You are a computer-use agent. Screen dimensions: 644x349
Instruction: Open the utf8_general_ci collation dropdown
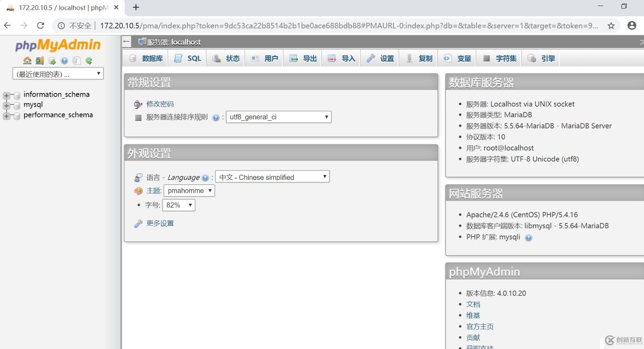279,117
